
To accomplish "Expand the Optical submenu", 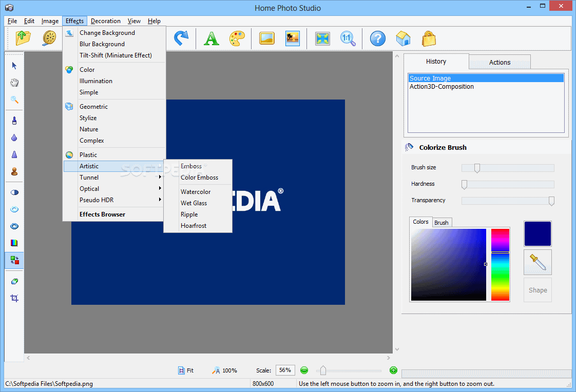I will click(113, 189).
